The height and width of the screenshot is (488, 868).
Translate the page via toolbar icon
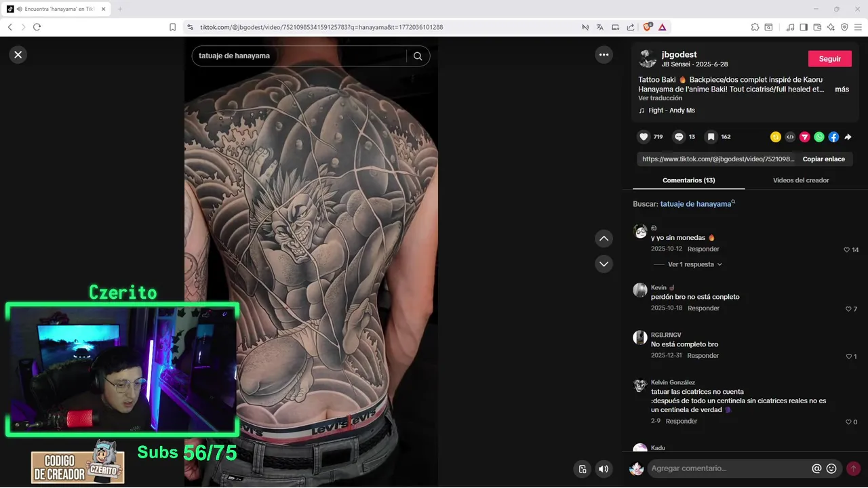[x=599, y=27]
